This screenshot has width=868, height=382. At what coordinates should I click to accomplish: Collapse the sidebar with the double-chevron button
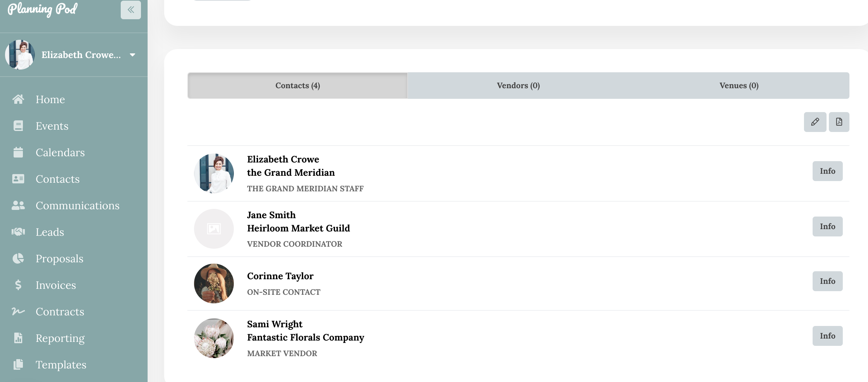click(131, 9)
